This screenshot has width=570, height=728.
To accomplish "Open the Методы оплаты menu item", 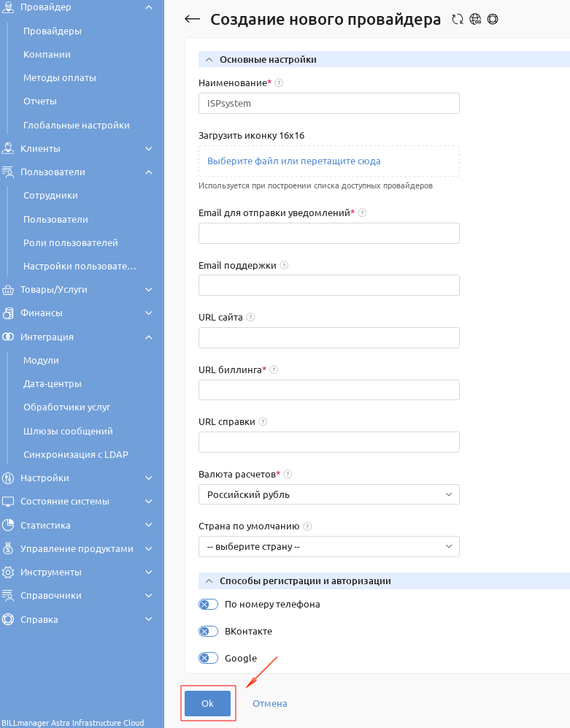I will click(60, 78).
